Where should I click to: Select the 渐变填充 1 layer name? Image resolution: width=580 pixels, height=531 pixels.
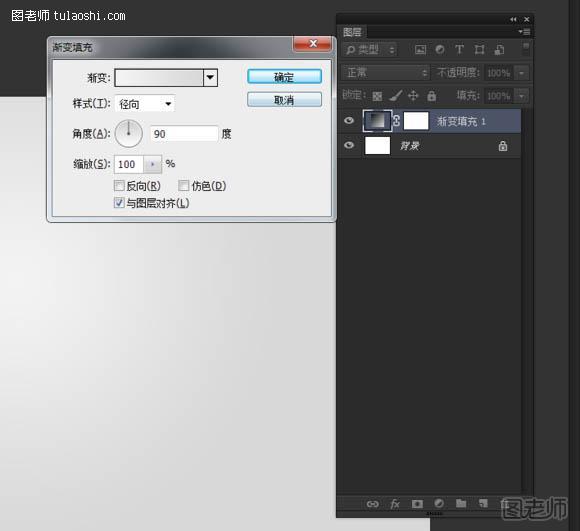tap(461, 121)
